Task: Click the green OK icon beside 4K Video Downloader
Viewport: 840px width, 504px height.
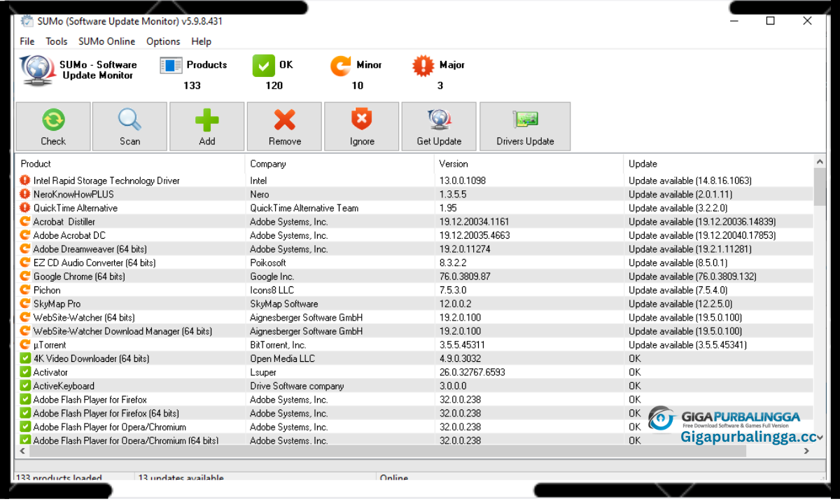Action: point(25,358)
